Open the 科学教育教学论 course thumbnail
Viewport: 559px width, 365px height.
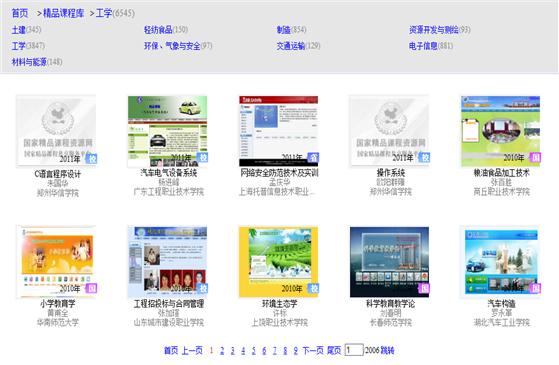[x=389, y=262]
